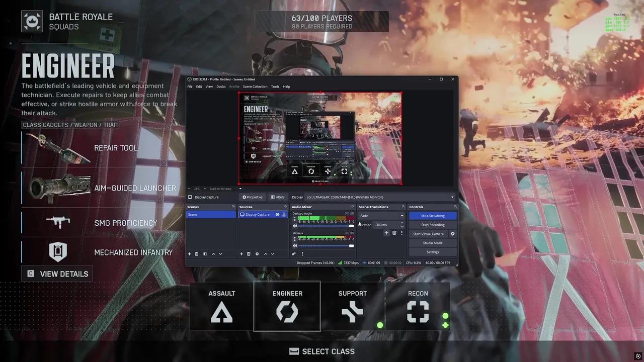Open the Tools menu in OBS

point(275,86)
